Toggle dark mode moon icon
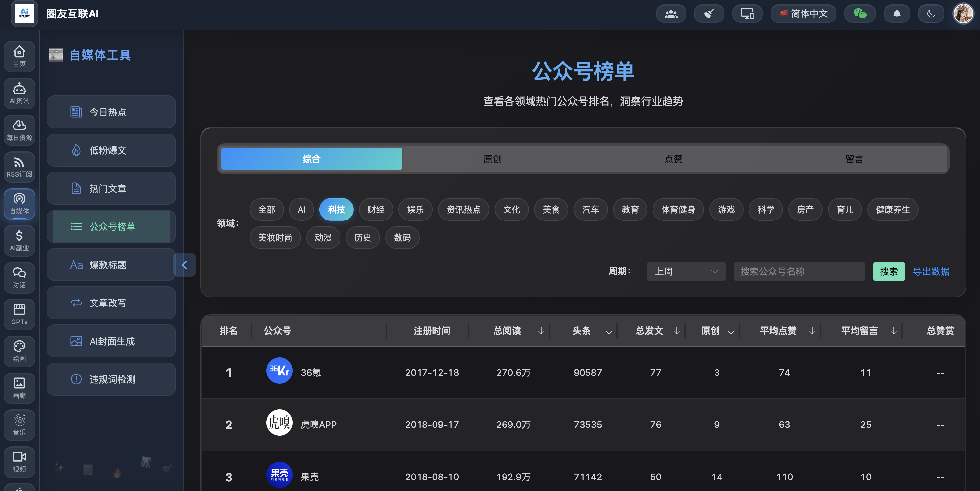This screenshot has height=491, width=980. [931, 14]
